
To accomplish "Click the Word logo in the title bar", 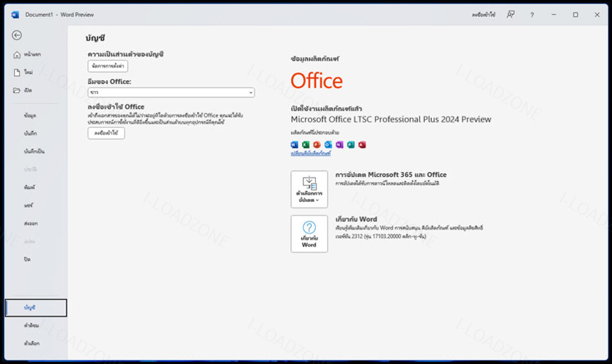I will (15, 15).
